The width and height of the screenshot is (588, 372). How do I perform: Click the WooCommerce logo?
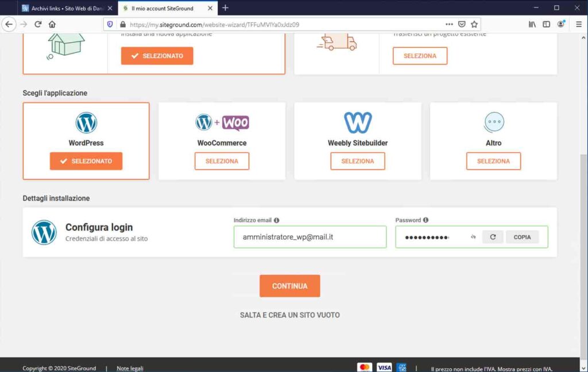tap(222, 122)
